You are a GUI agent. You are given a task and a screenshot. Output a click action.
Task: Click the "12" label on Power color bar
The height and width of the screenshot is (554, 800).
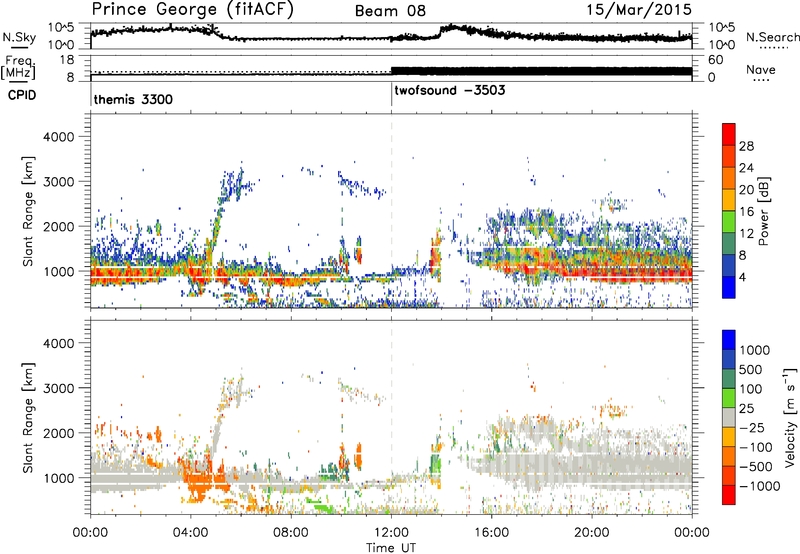pos(746,234)
